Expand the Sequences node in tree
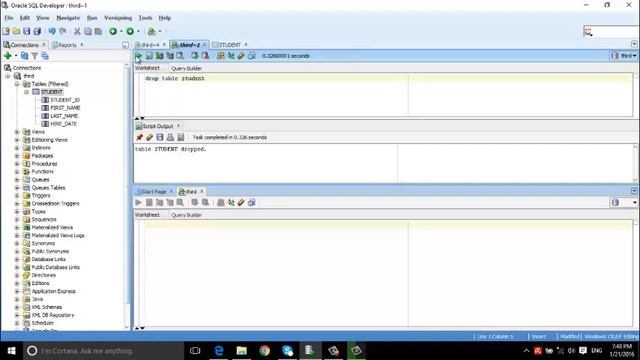 click(x=17, y=220)
